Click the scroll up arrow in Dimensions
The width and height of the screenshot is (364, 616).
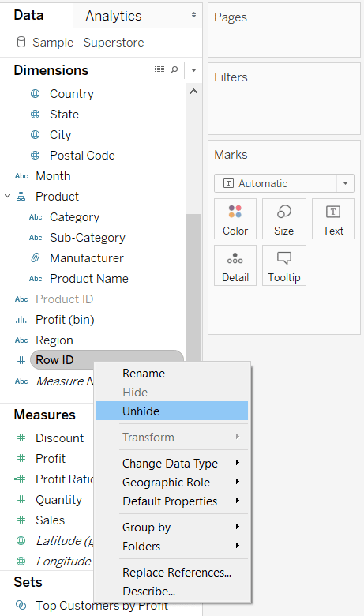tap(193, 92)
